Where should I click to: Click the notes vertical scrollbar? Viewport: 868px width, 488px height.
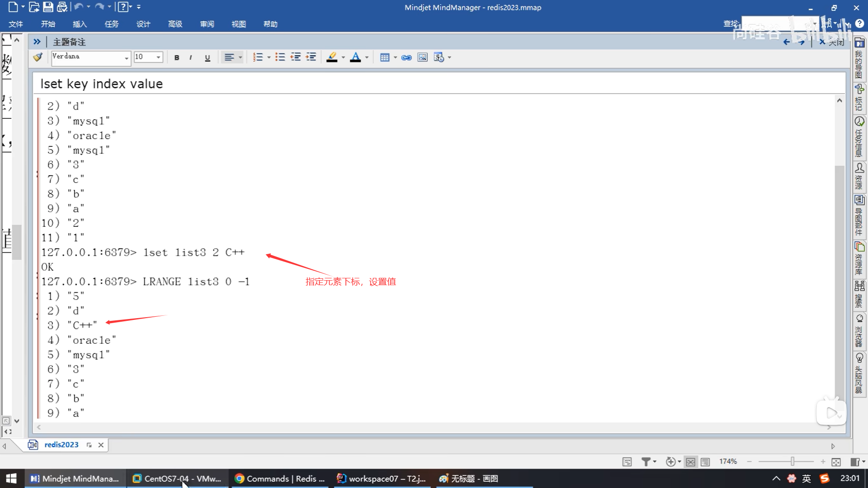[x=839, y=271]
